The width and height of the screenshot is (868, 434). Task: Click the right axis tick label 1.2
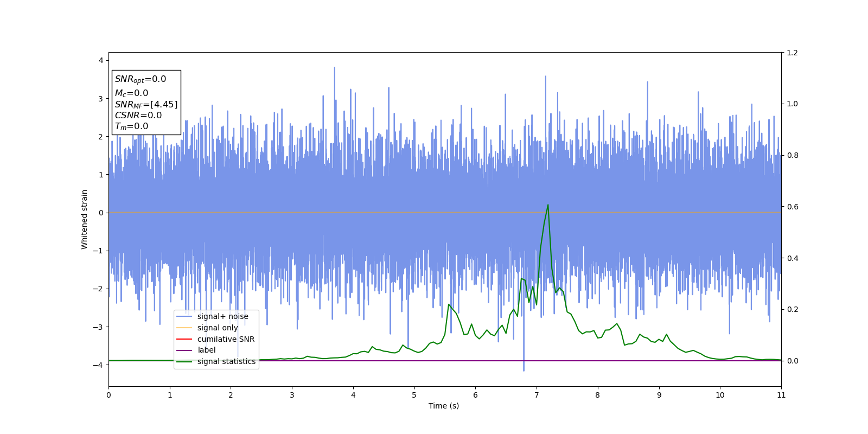tap(792, 53)
